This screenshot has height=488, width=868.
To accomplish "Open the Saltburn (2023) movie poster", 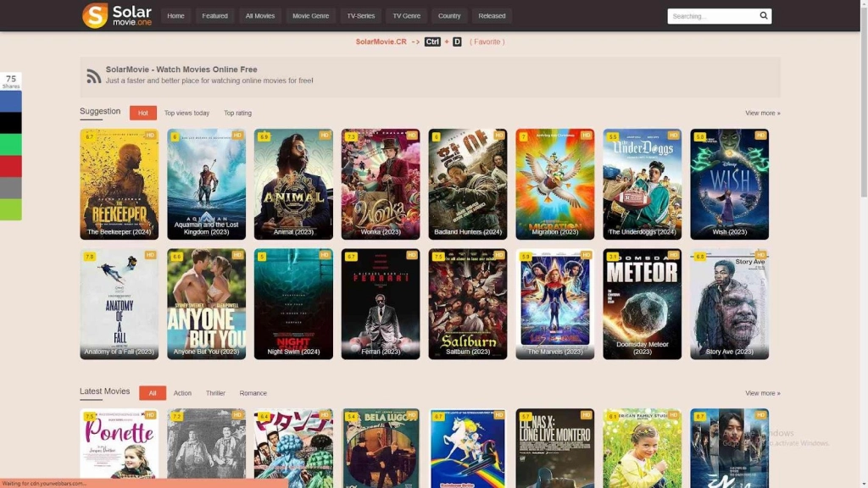I will click(x=468, y=303).
